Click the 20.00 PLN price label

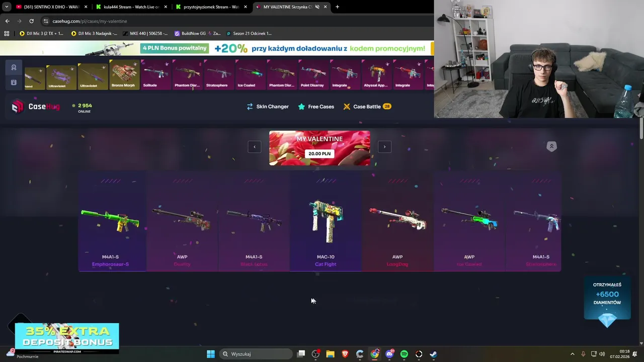coord(319,153)
